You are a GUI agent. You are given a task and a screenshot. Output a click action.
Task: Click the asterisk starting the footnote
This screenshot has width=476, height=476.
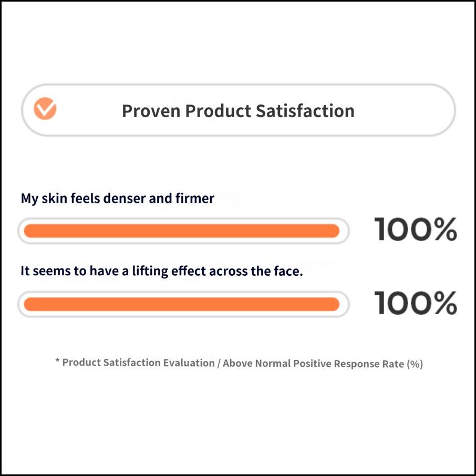click(57, 361)
